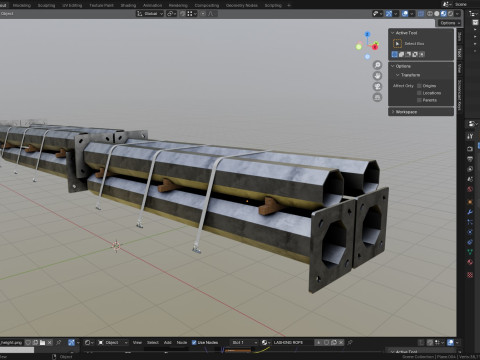Image resolution: width=480 pixels, height=360 pixels.
Task: Open the World properties tab icon
Action: 470,189
